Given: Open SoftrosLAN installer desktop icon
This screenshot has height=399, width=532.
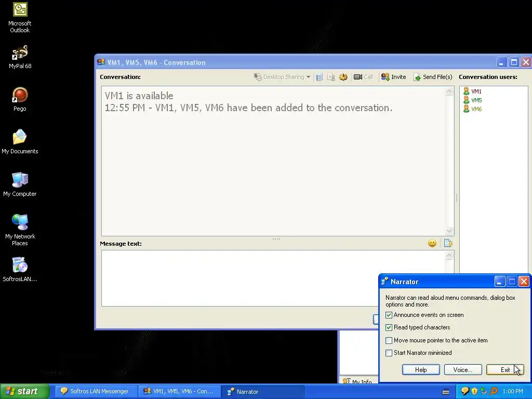Looking at the screenshot, I should click(20, 270).
